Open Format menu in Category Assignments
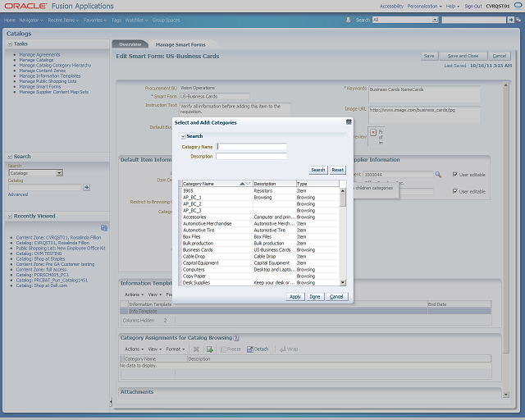The image size is (525, 420). [x=175, y=349]
